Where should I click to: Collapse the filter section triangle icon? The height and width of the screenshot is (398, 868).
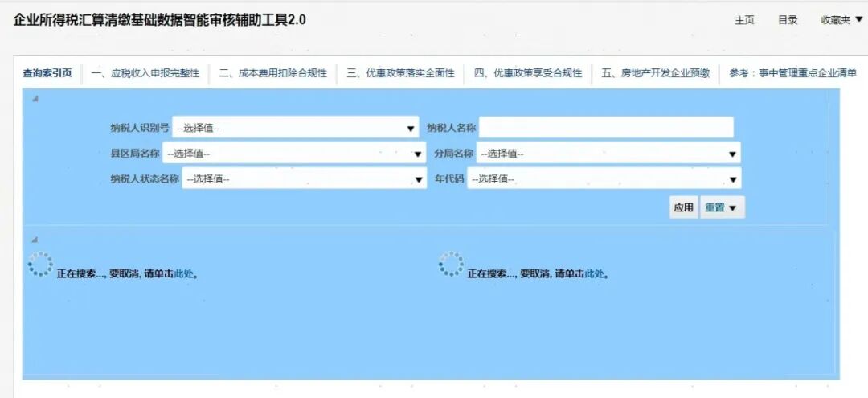pos(35,99)
